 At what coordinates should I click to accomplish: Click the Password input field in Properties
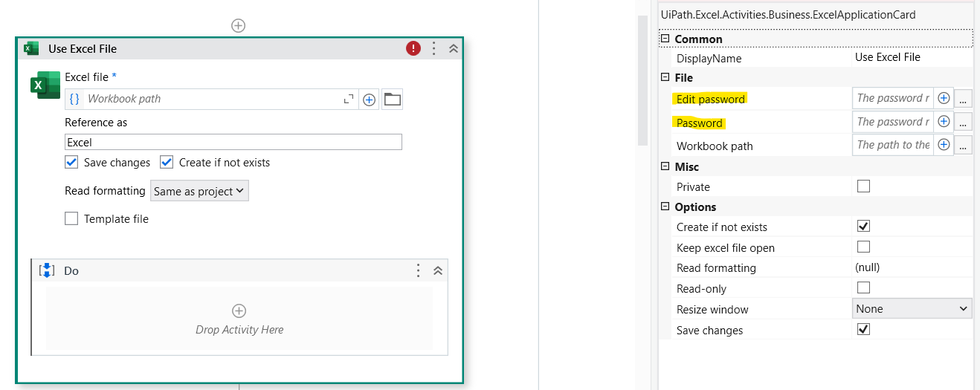[893, 122]
